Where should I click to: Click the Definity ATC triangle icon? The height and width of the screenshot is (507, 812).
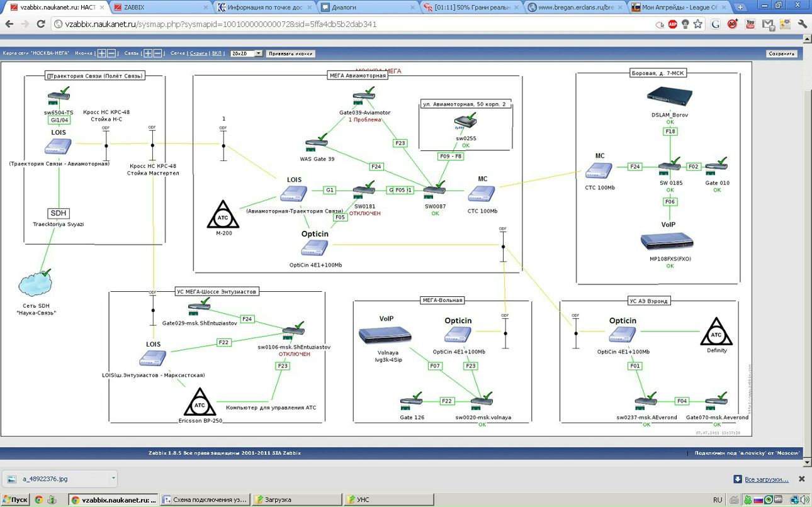click(x=716, y=331)
